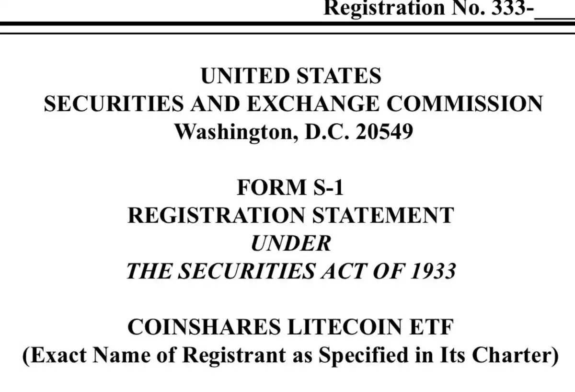Click the word "STATEMENT"

383,215
